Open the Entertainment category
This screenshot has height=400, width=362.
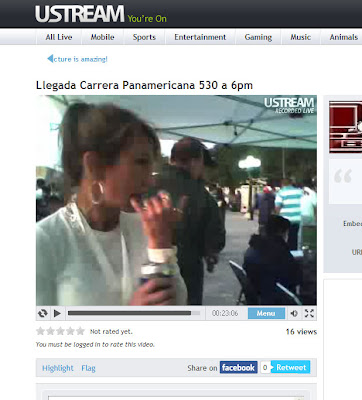tap(200, 37)
